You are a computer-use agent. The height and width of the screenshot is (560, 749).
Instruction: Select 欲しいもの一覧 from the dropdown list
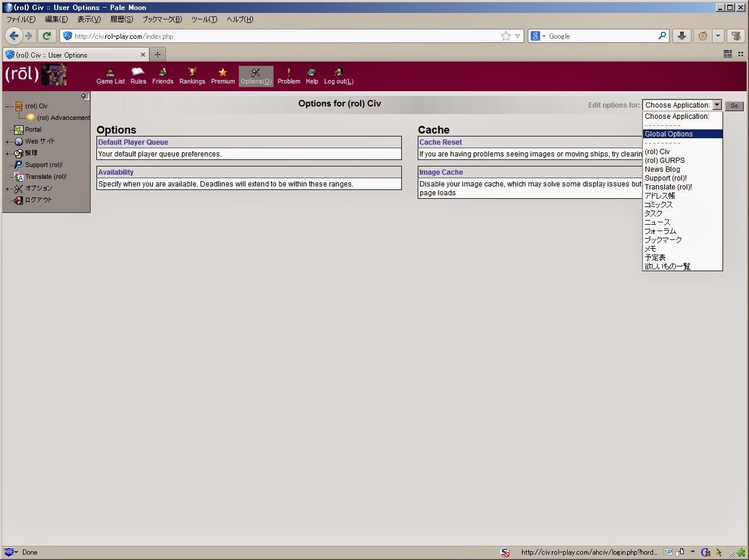click(683, 266)
